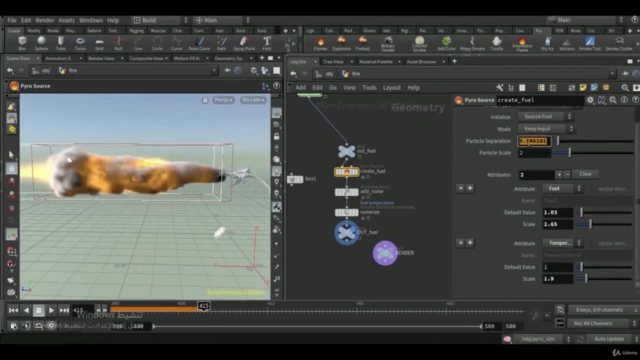
Task: Click the Smoke Cluster shelf tool
Action: click(619, 43)
